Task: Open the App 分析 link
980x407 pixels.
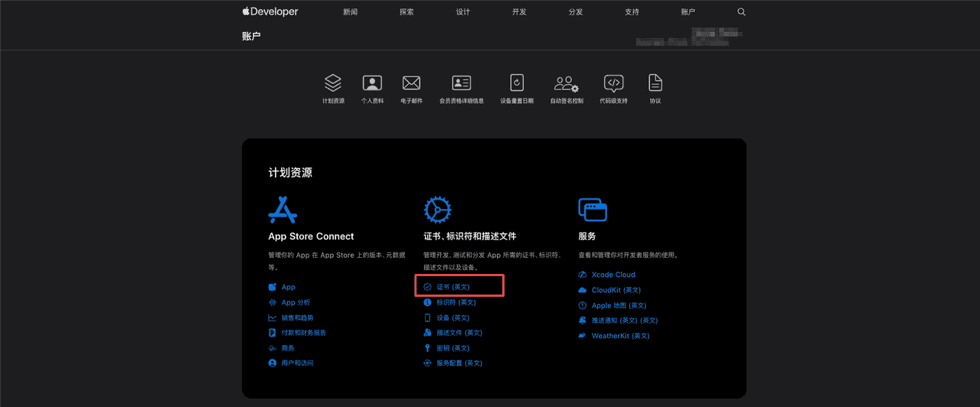Action: click(x=296, y=302)
